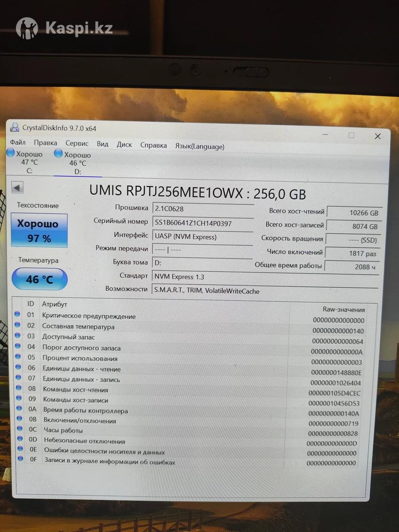
Task: Click the Прошивка firmware value field
Action: pos(203,209)
